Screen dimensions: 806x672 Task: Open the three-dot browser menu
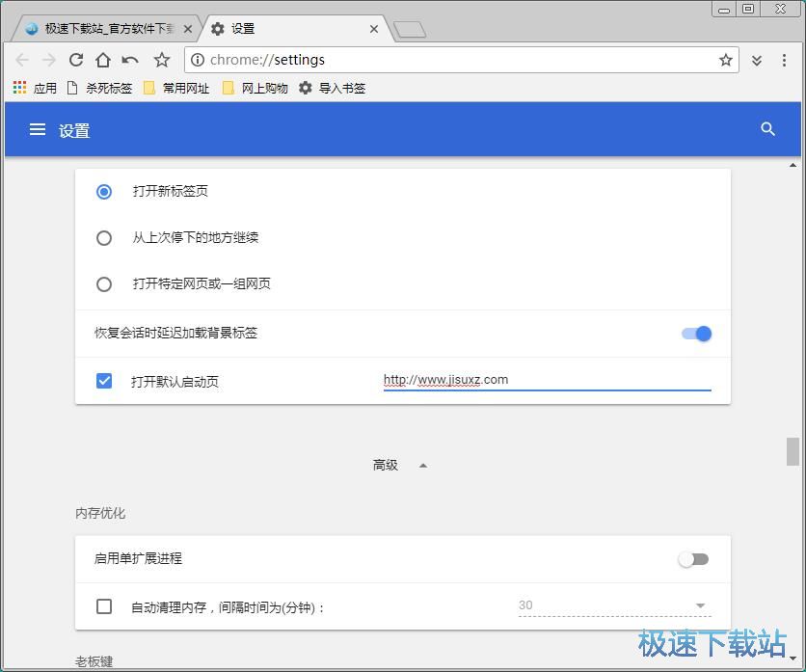click(x=784, y=60)
